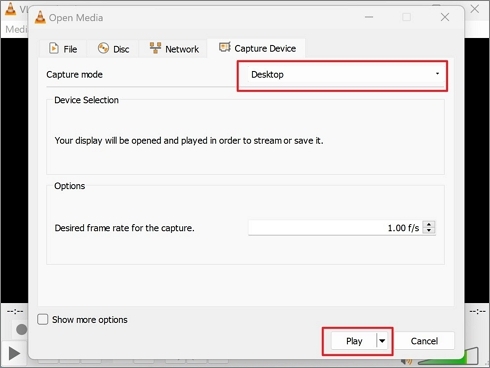This screenshot has height=368, width=490.
Task: Click the mute speaker icon in VLC main window
Action: [407, 361]
